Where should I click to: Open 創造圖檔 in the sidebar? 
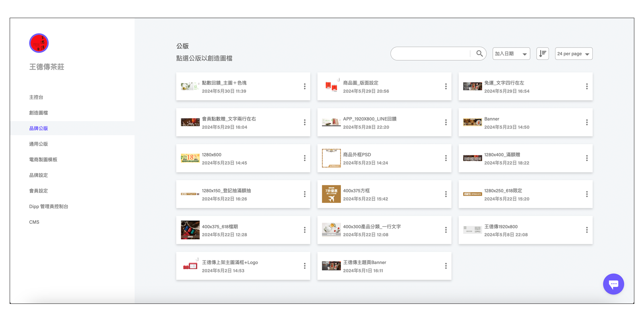[39, 113]
